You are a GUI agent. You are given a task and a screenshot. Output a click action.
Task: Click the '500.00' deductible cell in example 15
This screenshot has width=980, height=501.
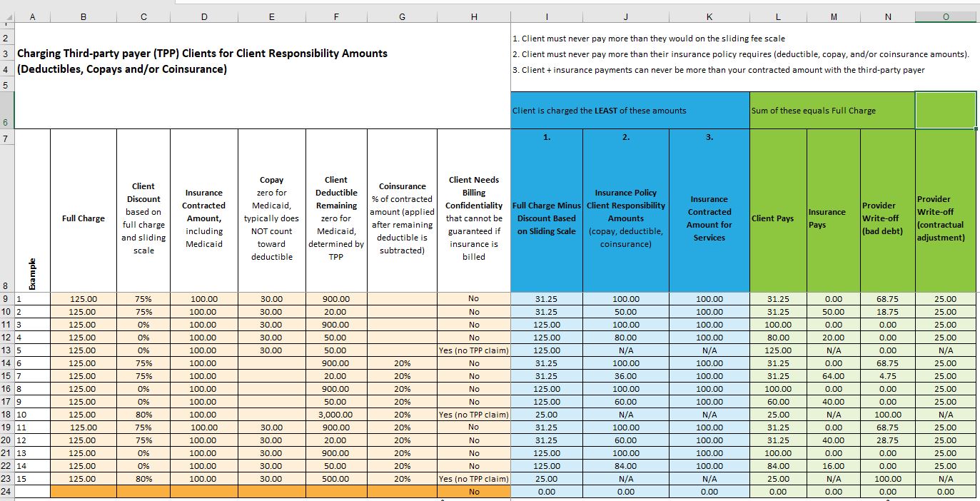tap(336, 479)
